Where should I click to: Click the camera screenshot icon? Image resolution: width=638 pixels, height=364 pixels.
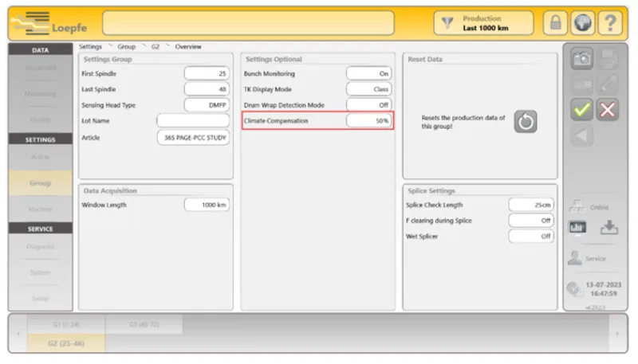[583, 58]
